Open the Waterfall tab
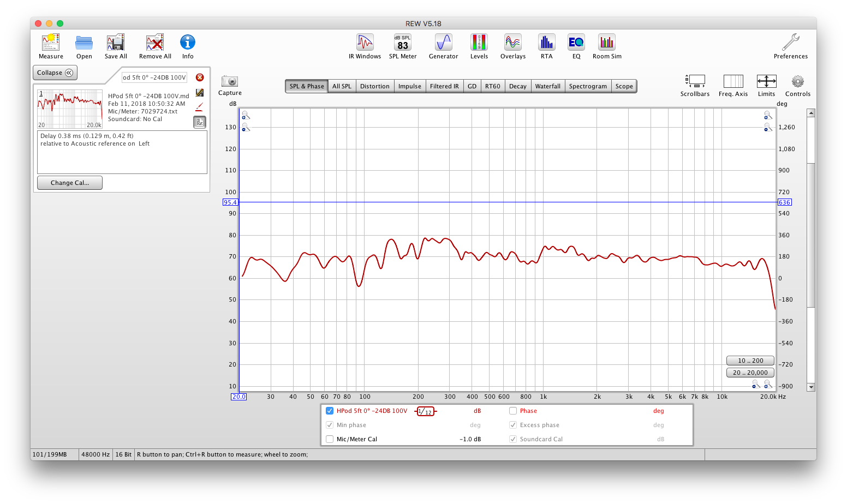 coord(548,86)
